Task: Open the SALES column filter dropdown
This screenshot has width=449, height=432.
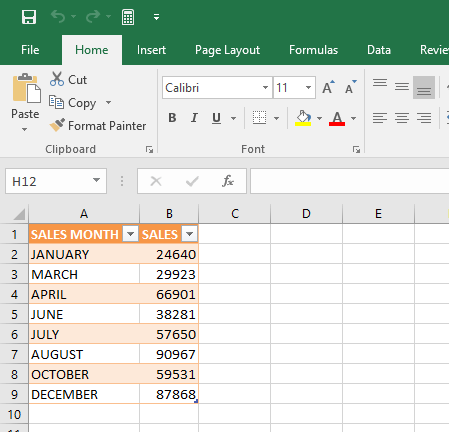Action: pos(190,234)
